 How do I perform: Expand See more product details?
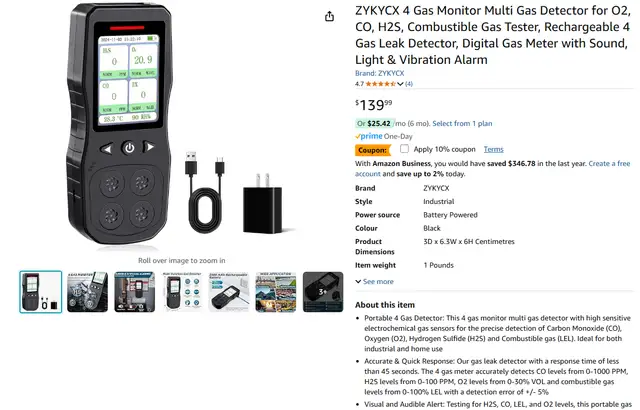pos(374,281)
